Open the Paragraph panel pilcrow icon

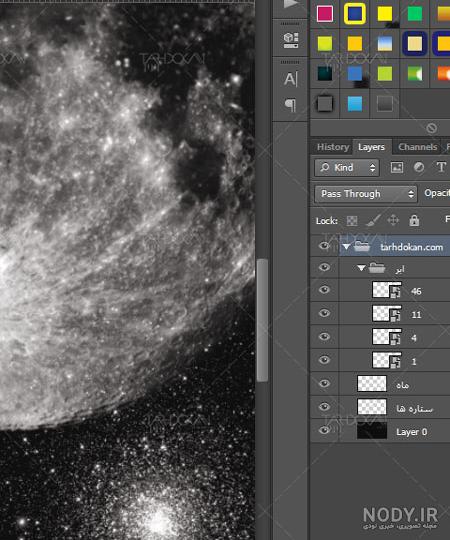pos(290,105)
